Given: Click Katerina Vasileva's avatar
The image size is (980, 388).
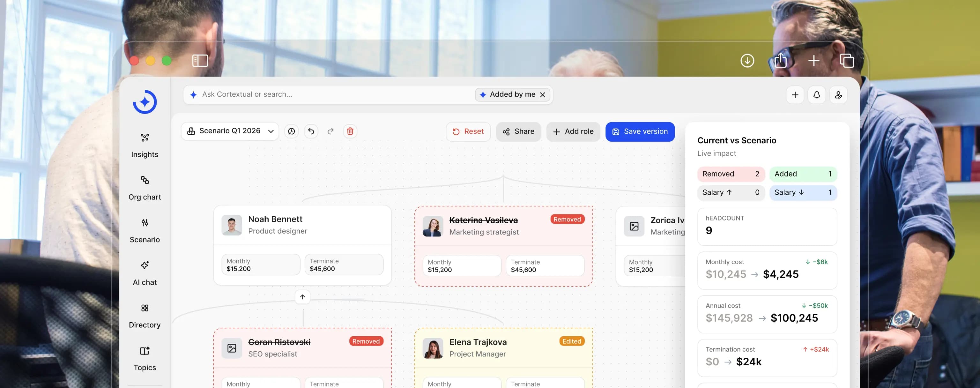Looking at the screenshot, I should [x=433, y=226].
